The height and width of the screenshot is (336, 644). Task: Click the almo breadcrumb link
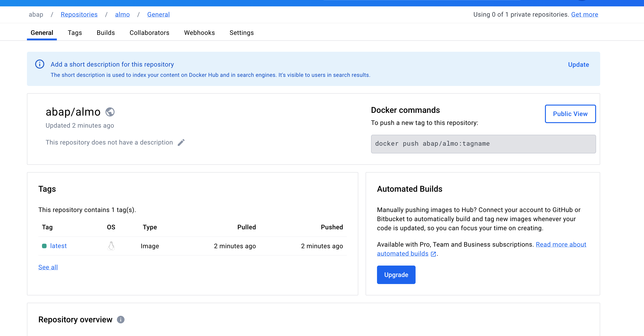tap(123, 15)
